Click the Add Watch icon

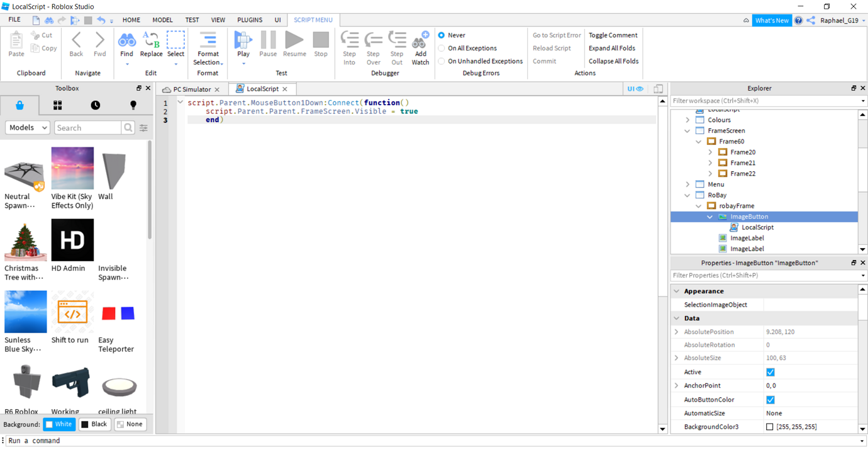click(420, 40)
